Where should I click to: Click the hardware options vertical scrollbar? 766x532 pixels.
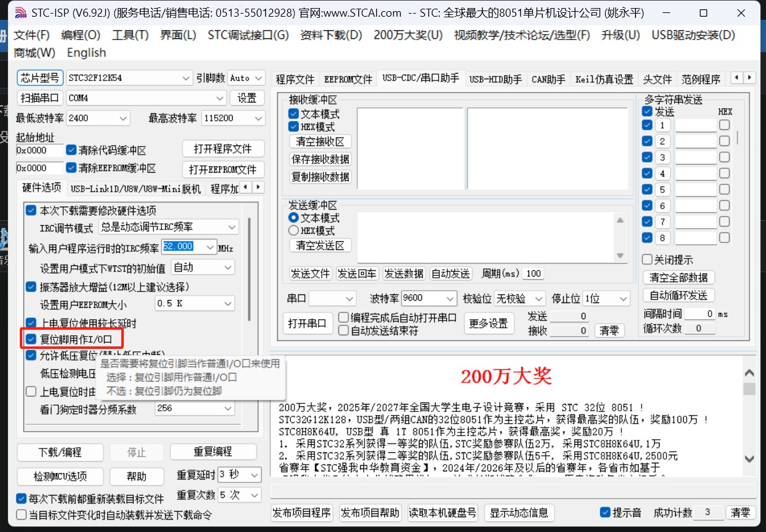(249, 269)
